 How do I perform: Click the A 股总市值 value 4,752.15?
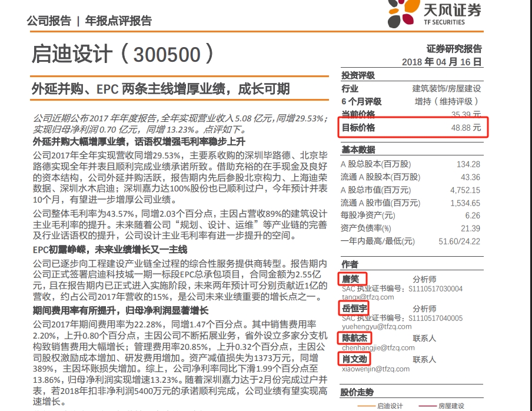(465, 190)
